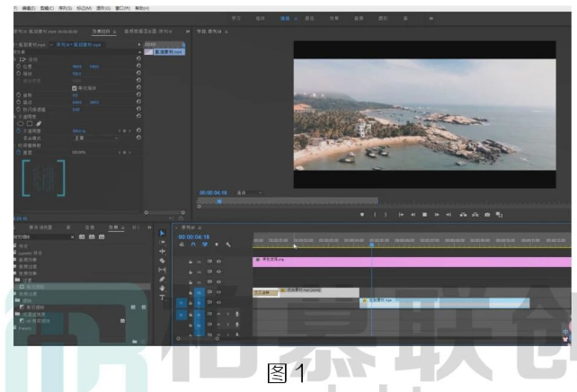The width and height of the screenshot is (577, 392).
Task: Click the Extract button in the program monitor
Action: (475, 215)
